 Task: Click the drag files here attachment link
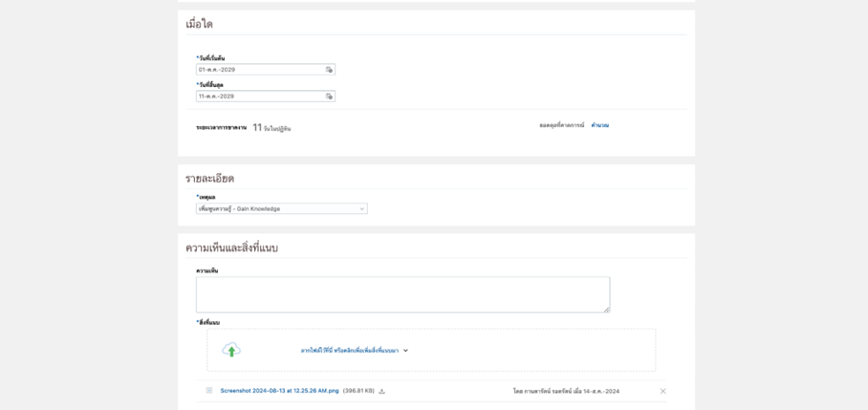(x=349, y=351)
